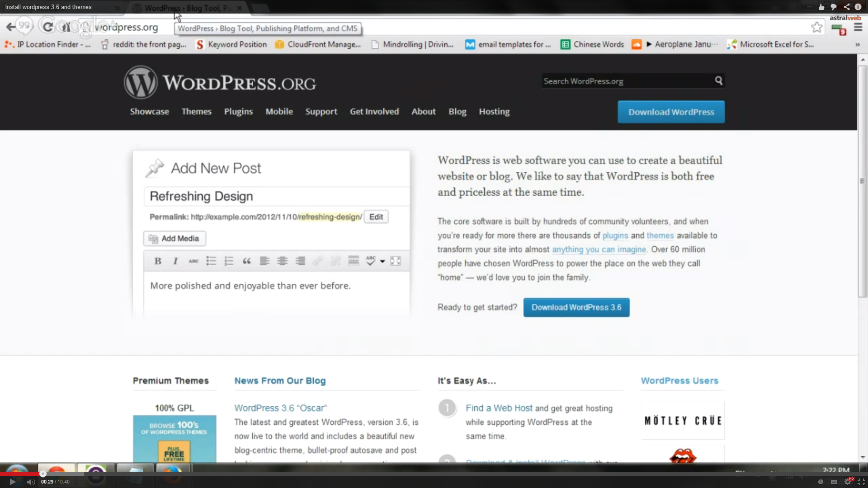The height and width of the screenshot is (488, 868).
Task: Open the About menu item
Action: [x=423, y=112]
